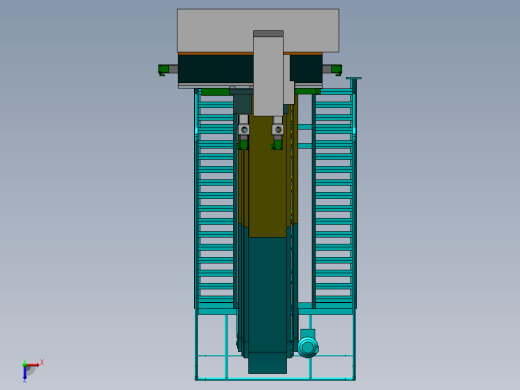Screen dimensions: 520x390
Task: Select the small gray plate beside column
Action: 289,79
